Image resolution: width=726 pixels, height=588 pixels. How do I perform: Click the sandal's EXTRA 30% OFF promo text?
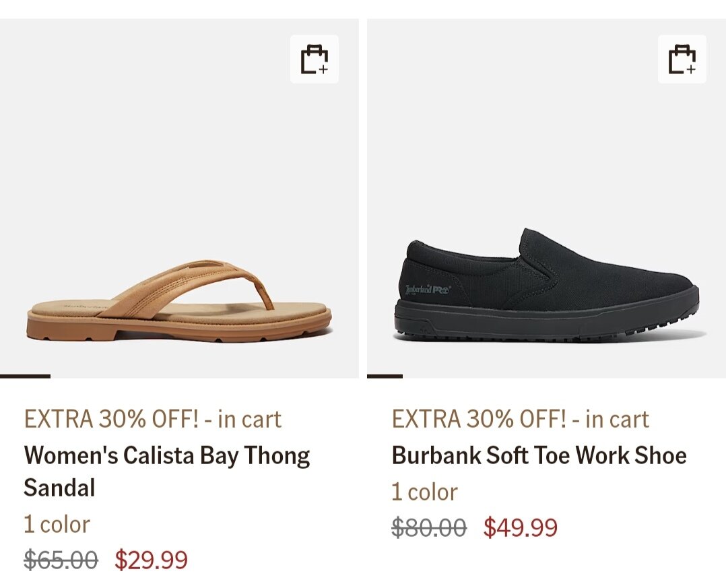tap(152, 419)
